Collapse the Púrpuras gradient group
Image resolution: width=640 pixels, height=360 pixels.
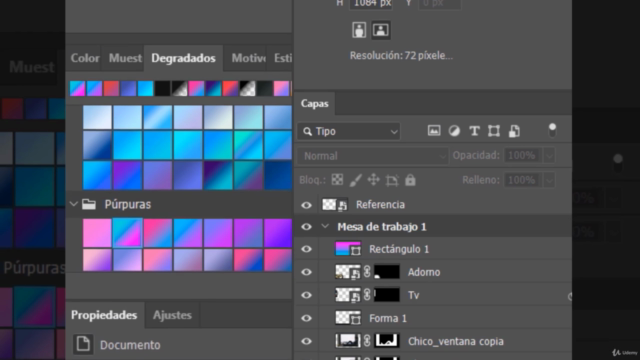tap(73, 204)
